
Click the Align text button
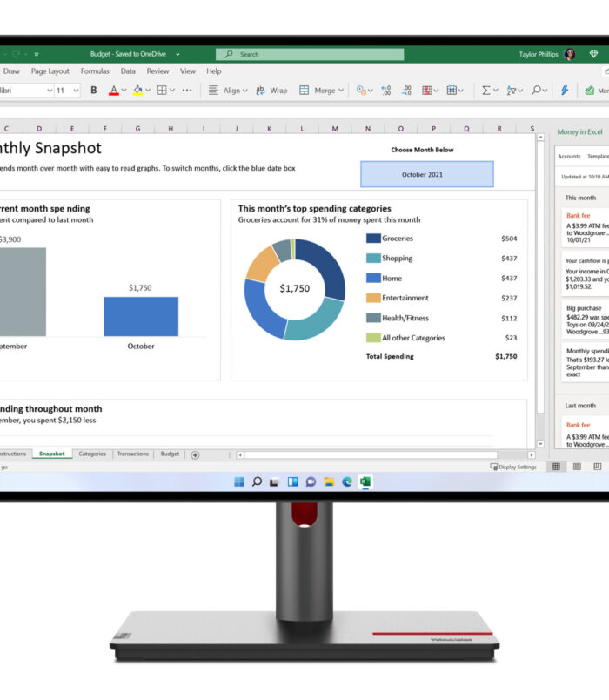(x=228, y=91)
